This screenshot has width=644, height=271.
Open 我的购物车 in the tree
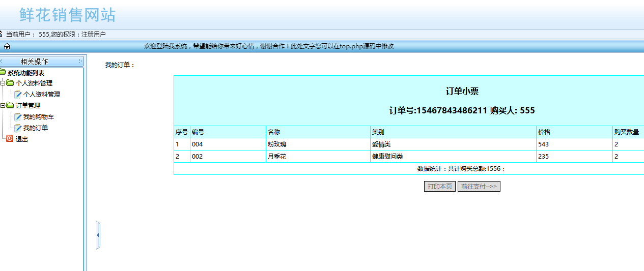point(39,116)
